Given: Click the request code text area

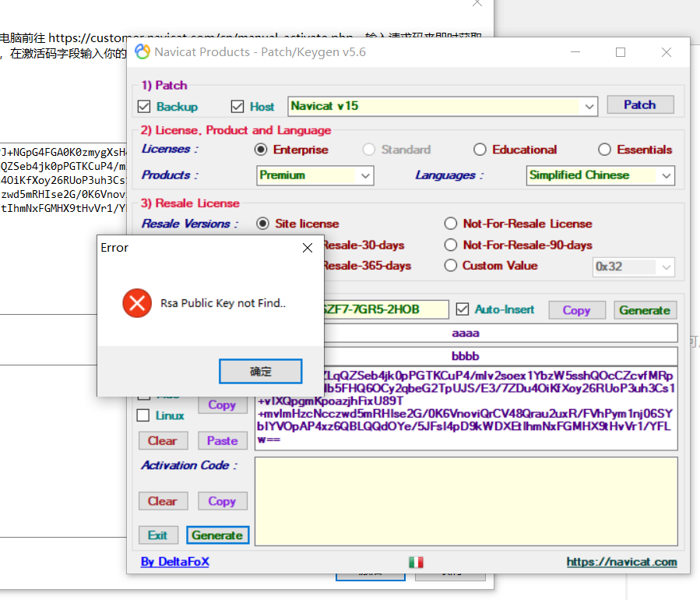Looking at the screenshot, I should point(466,408).
